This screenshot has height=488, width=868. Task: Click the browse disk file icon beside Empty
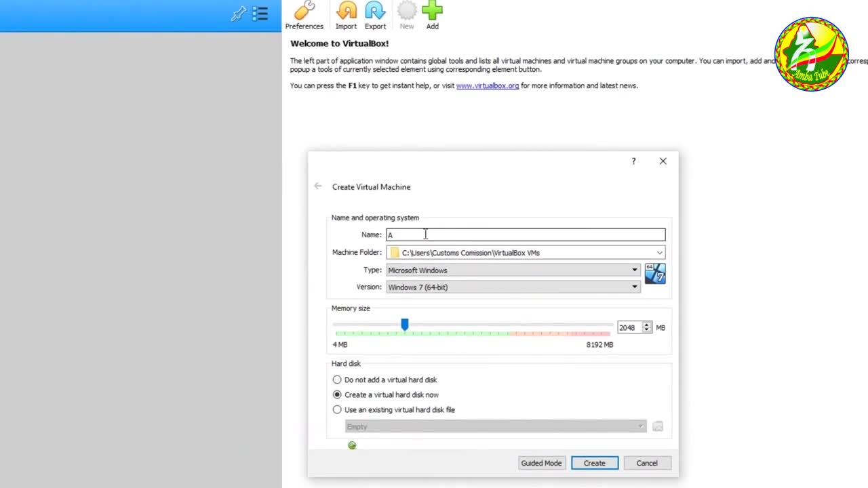pyautogui.click(x=658, y=426)
